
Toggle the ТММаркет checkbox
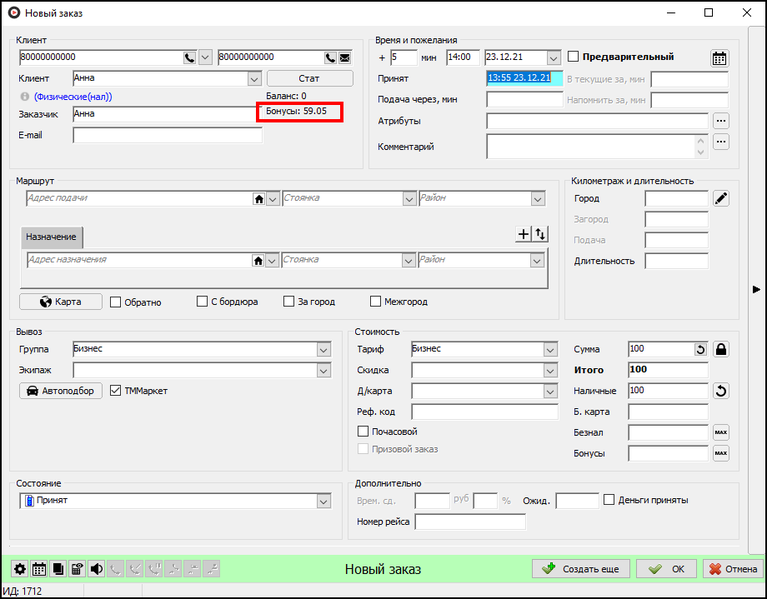tap(116, 391)
